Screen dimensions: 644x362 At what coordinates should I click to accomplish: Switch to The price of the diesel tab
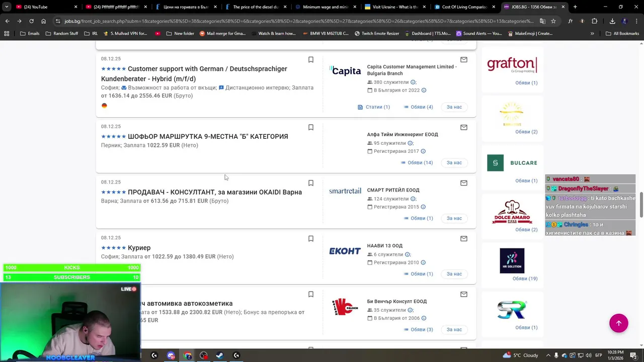(255, 7)
